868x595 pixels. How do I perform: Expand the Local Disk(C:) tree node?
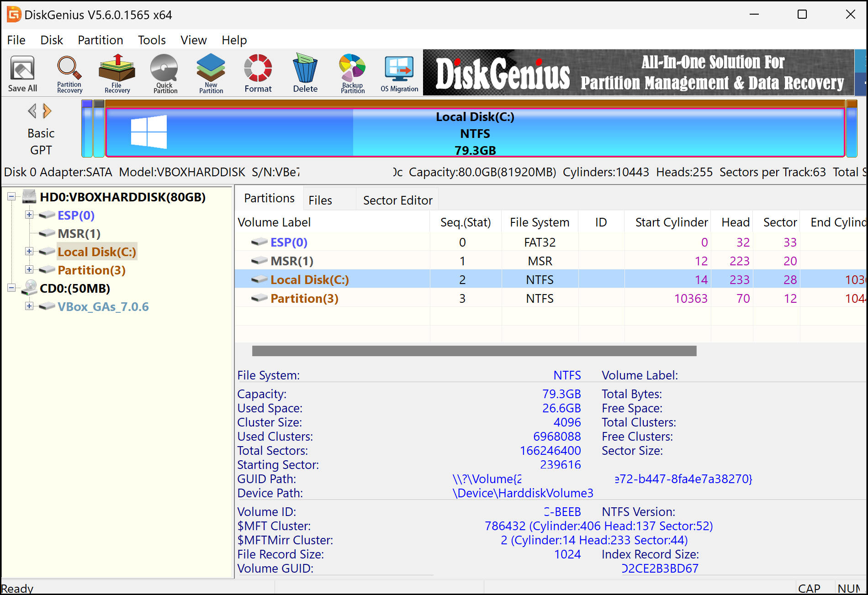coord(29,251)
